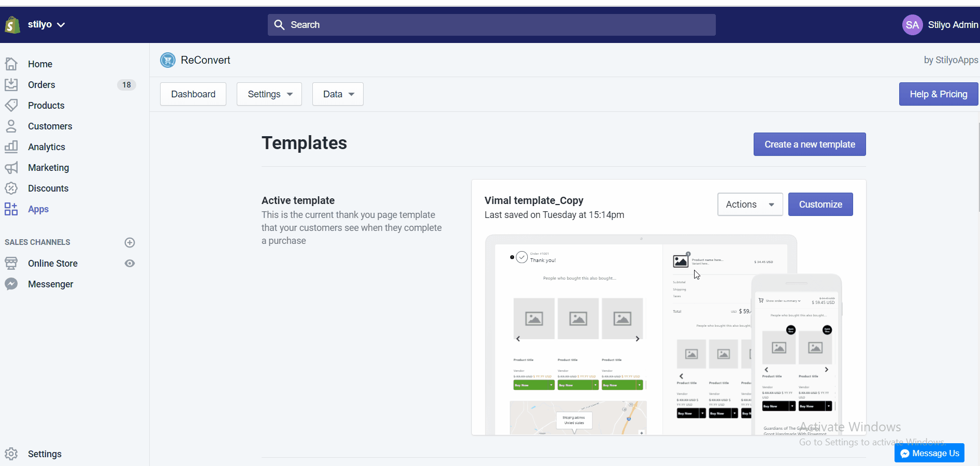Image resolution: width=980 pixels, height=466 pixels.
Task: Click the Customize button
Action: tap(820, 205)
